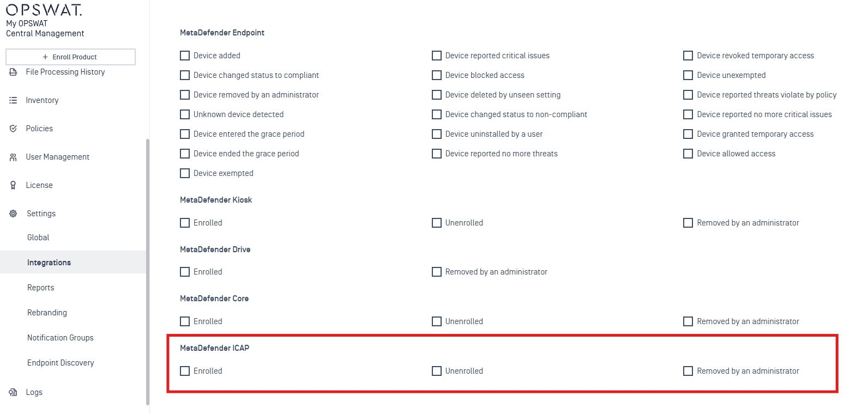868x414 pixels.
Task: Collapse the Settings sidebar section
Action: (x=41, y=214)
